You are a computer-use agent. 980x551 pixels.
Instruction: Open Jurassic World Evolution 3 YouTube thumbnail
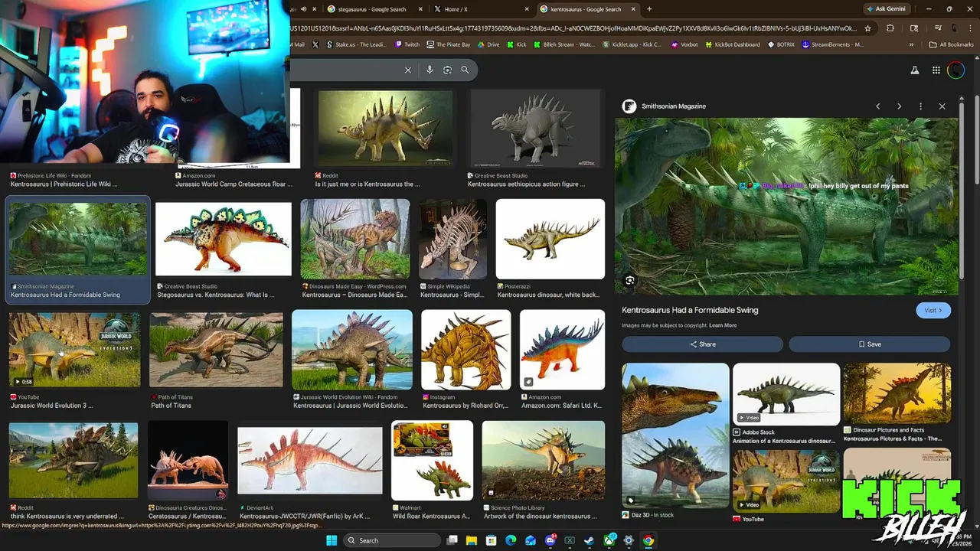[x=74, y=349]
